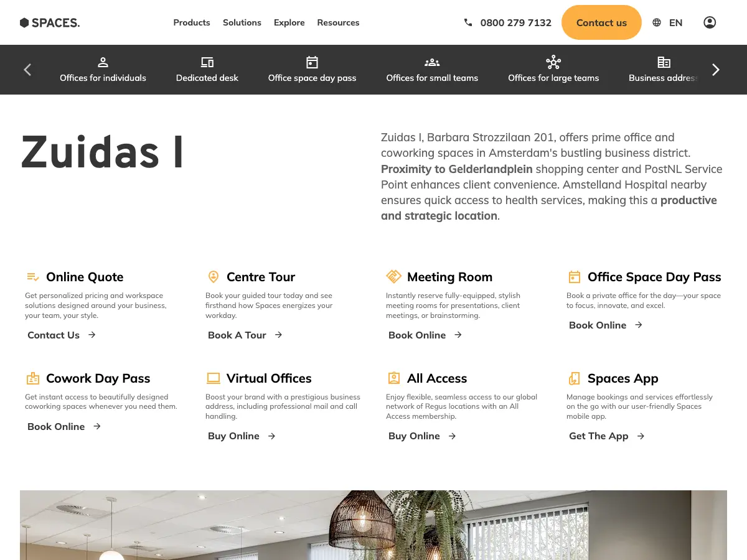Select Offices for small teams label
This screenshot has height=560, width=747.
[x=432, y=78]
